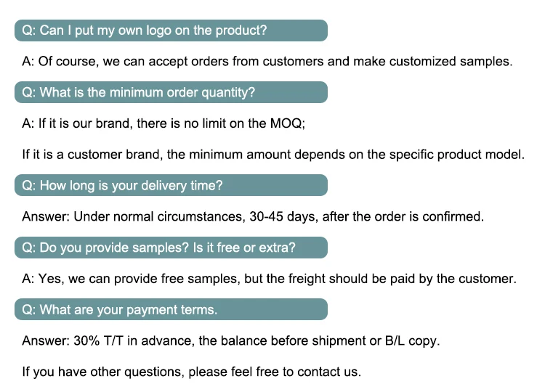Click the 'feel free to contact us' sentence
Image resolution: width=545 pixels, height=392 pixels.
coord(191,372)
